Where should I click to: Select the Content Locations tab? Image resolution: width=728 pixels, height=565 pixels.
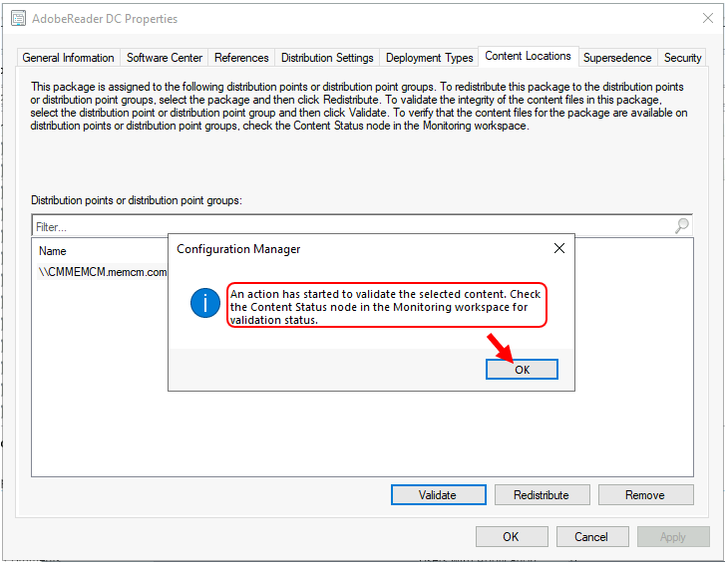[528, 56]
